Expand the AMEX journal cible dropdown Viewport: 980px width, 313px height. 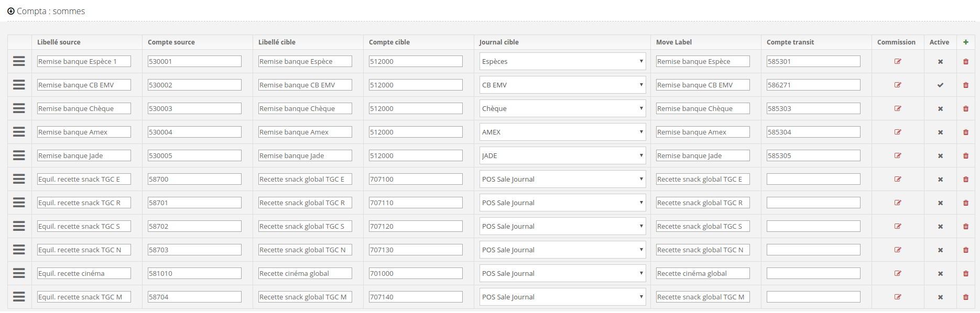click(562, 132)
